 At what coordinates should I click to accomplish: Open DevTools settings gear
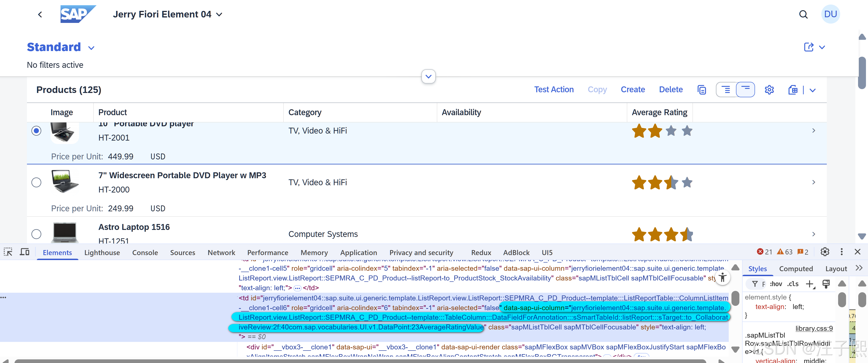(825, 252)
